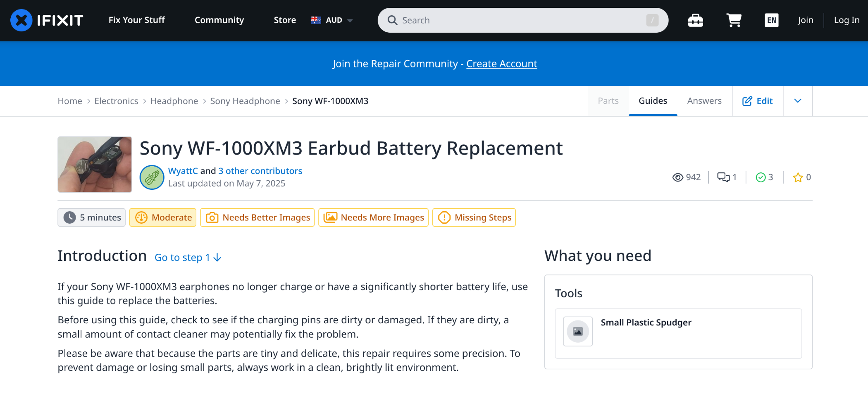Viewport: 868px width, 406px height.
Task: Click the views eye icon
Action: [x=677, y=177]
